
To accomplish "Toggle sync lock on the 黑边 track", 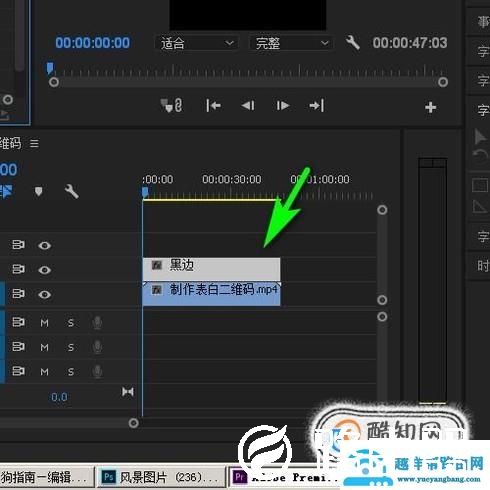I will coord(18,269).
